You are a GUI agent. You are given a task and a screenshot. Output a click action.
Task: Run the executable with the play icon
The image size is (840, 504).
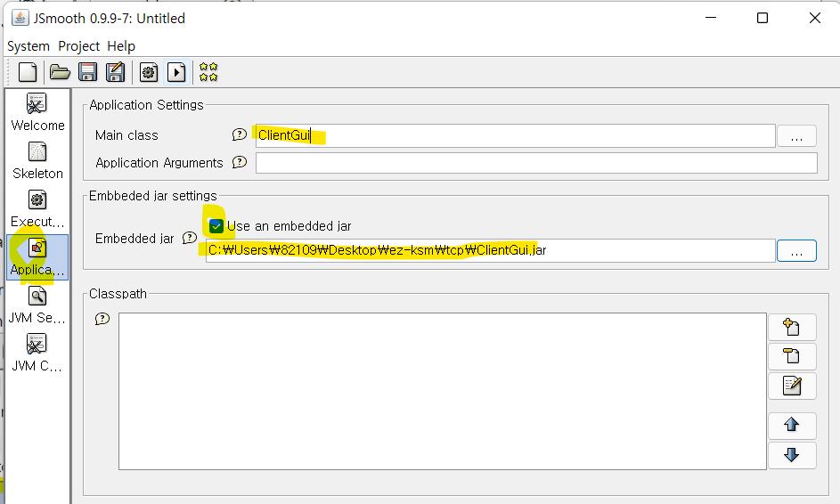pos(176,72)
